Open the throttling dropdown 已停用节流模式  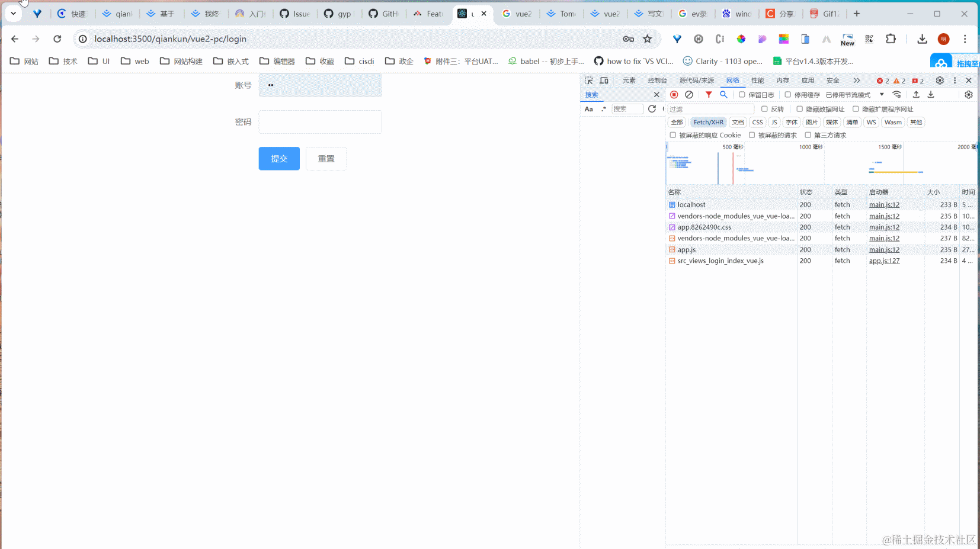tap(847, 94)
